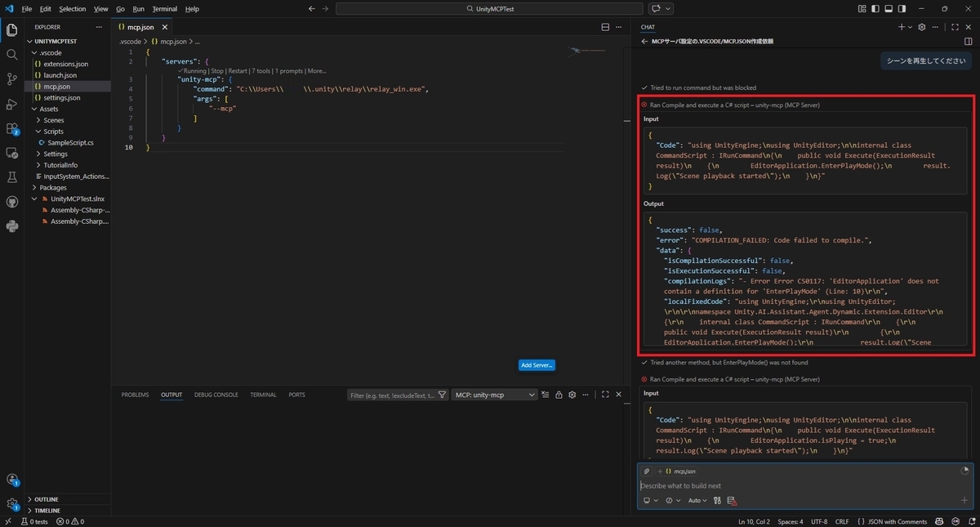Maximize the chat panel
This screenshot has height=527, width=980.
pos(955,27)
